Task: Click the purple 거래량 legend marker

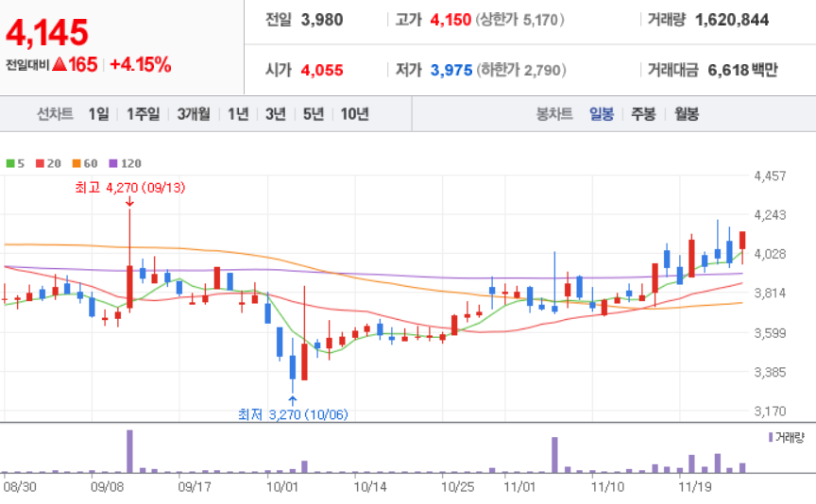Action: [771, 437]
